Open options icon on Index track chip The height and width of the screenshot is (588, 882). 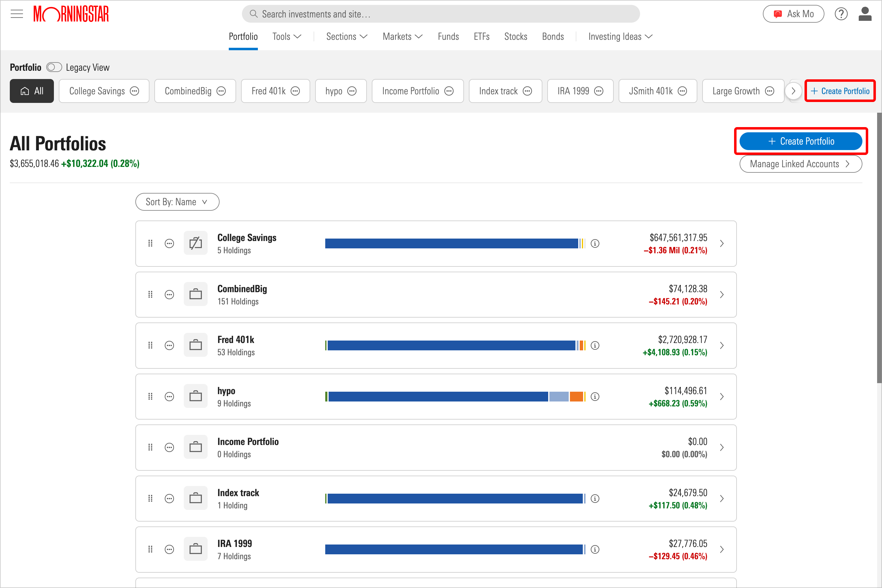pos(527,91)
